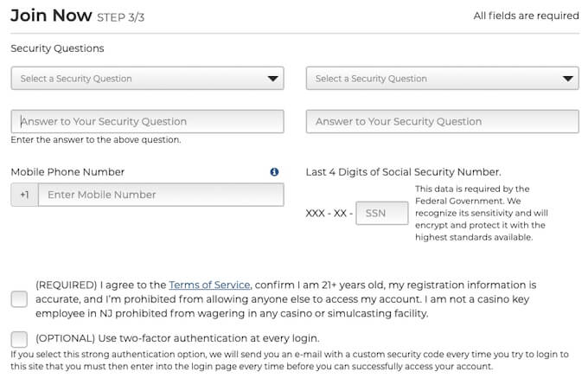Focus the Enter Mobile Number field

tap(160, 195)
